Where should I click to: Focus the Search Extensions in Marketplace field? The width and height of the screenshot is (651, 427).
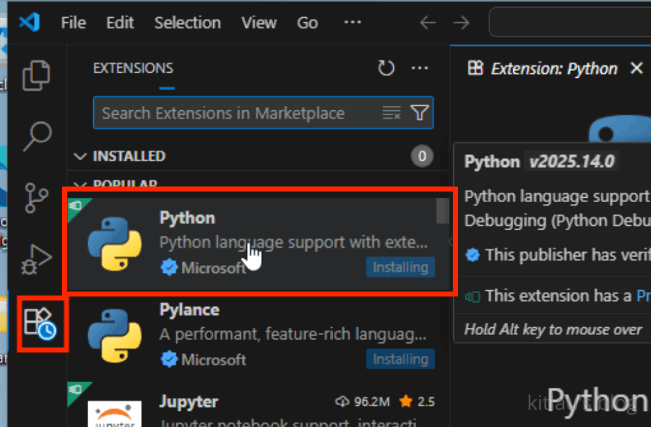tap(235, 113)
